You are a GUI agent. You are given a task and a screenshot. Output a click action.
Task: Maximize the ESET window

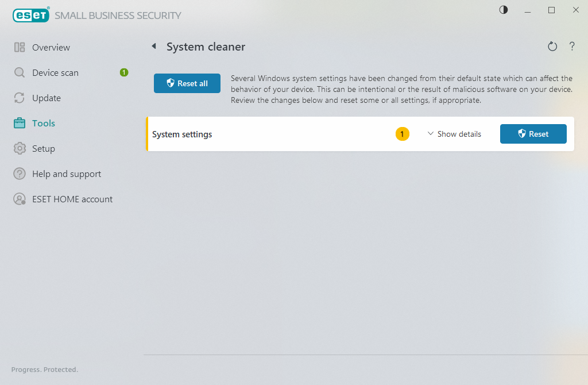point(551,10)
